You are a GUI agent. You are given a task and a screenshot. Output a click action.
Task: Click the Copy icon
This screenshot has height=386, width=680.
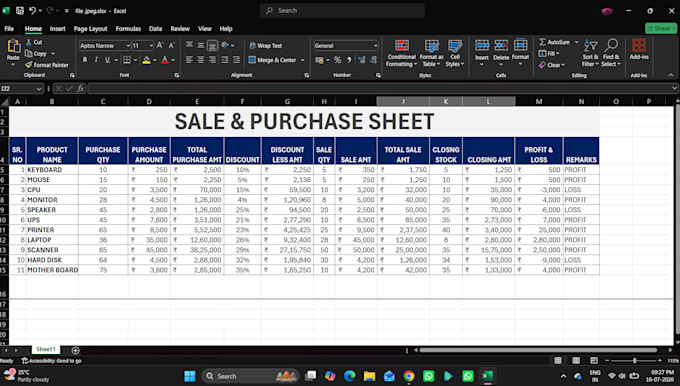point(29,53)
